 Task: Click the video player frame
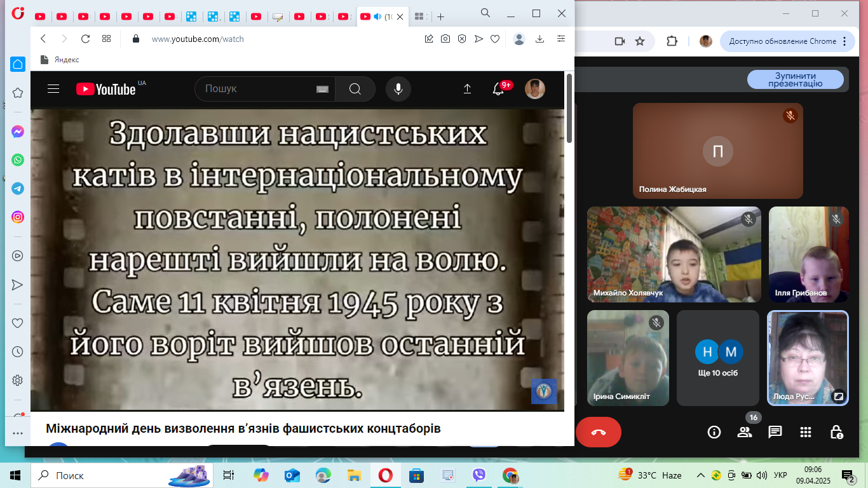pyautogui.click(x=297, y=260)
